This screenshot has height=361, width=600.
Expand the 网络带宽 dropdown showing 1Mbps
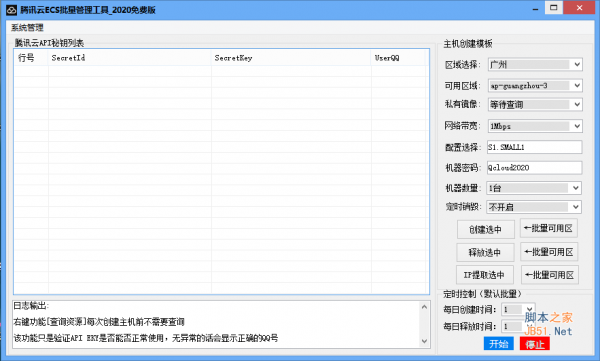click(535, 126)
